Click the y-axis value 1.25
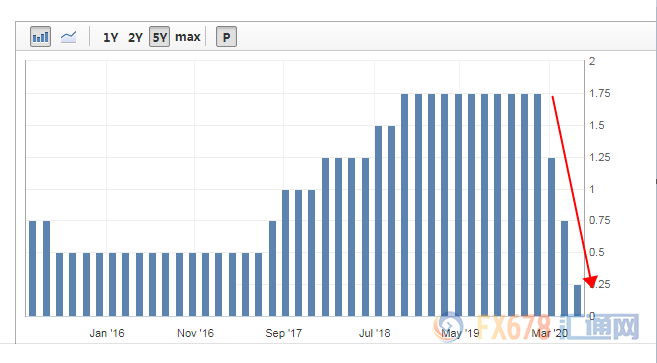 [600, 158]
